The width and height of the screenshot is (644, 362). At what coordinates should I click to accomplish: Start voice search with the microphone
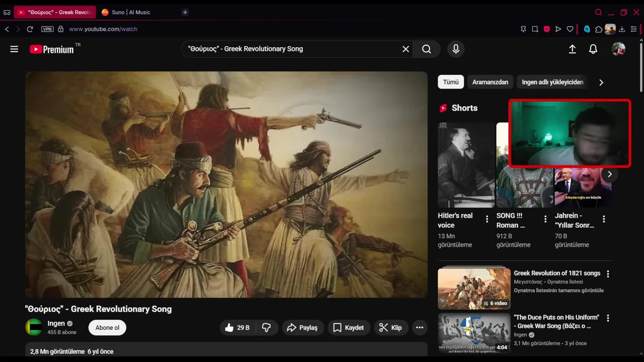[x=456, y=49]
